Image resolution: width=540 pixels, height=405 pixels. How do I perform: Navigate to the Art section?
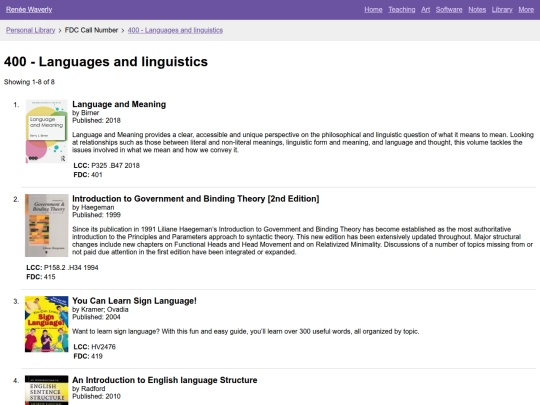pyautogui.click(x=425, y=10)
